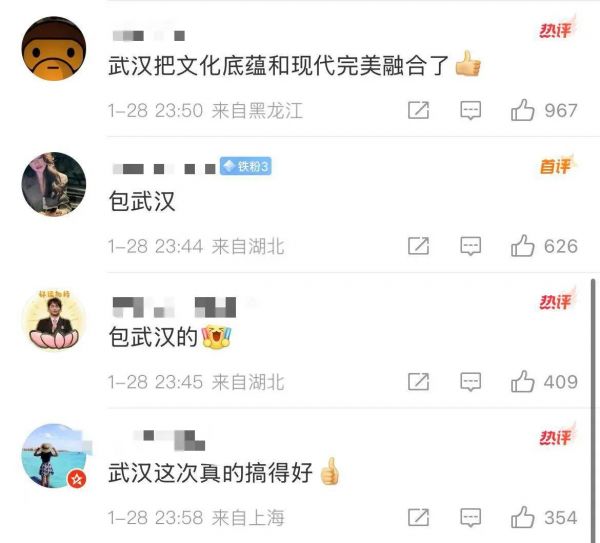Screen dimensions: 600x543
Task: Click the 铁粉3 fan badge
Action: tap(246, 166)
